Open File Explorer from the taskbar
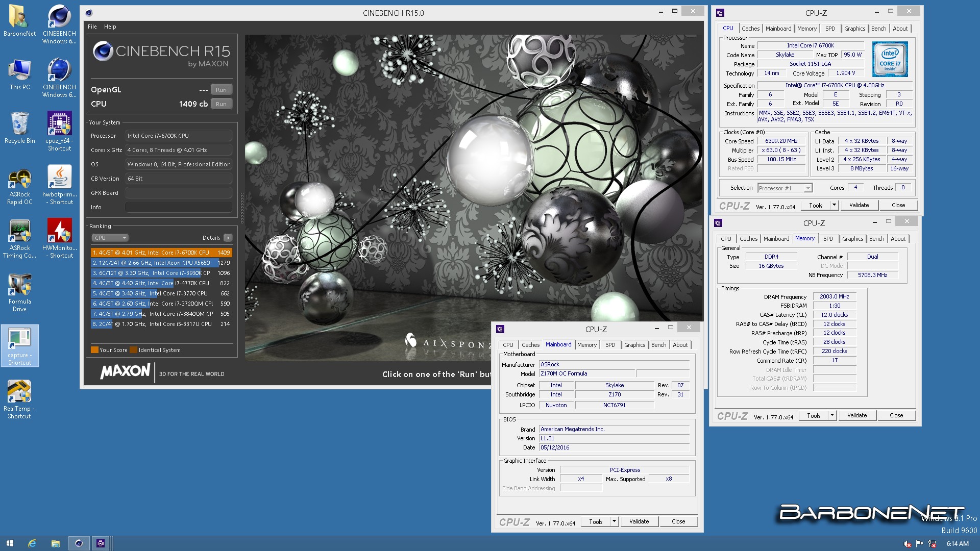Viewport: 980px width, 551px height. click(55, 543)
